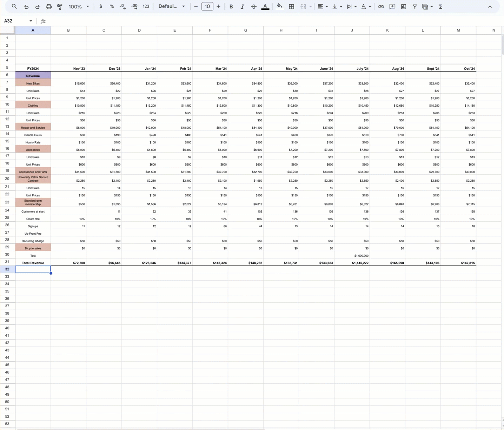The width and height of the screenshot is (504, 430).
Task: Redo the last undone action
Action: point(38,6)
